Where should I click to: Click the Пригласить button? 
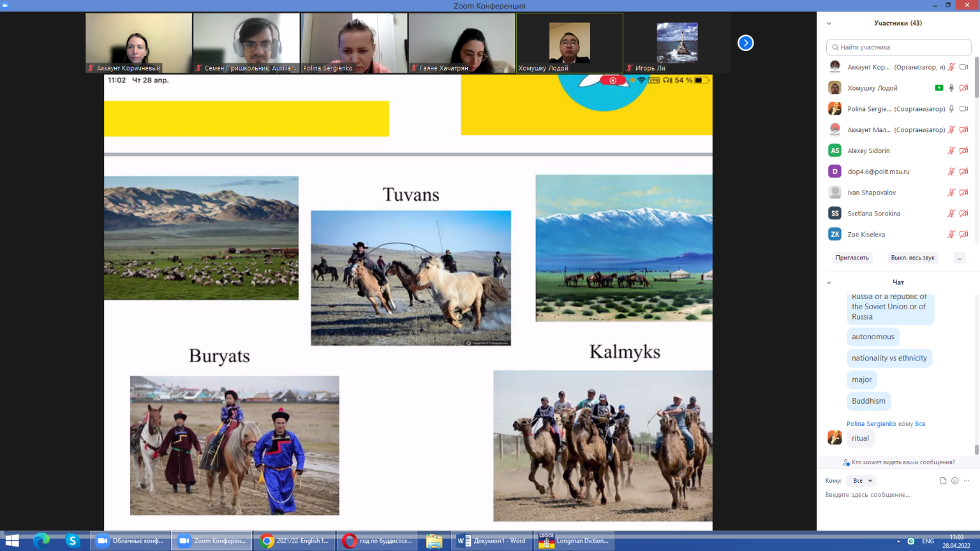point(852,258)
